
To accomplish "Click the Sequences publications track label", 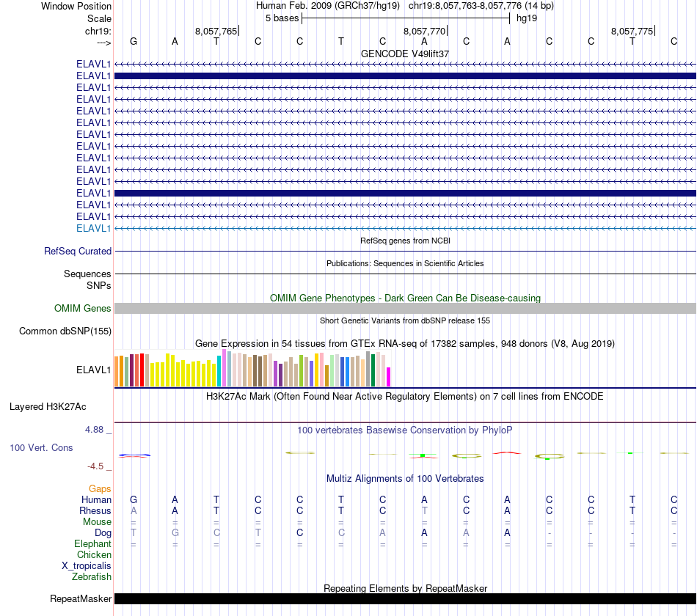I will coord(87,274).
